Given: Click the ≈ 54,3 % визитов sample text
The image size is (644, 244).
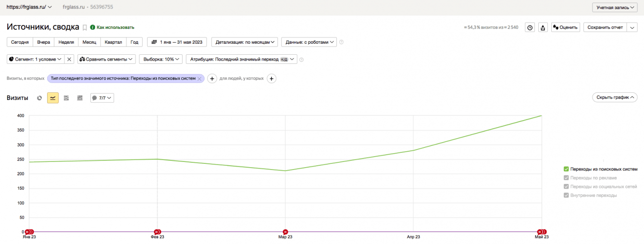Looking at the screenshot, I should 491,27.
